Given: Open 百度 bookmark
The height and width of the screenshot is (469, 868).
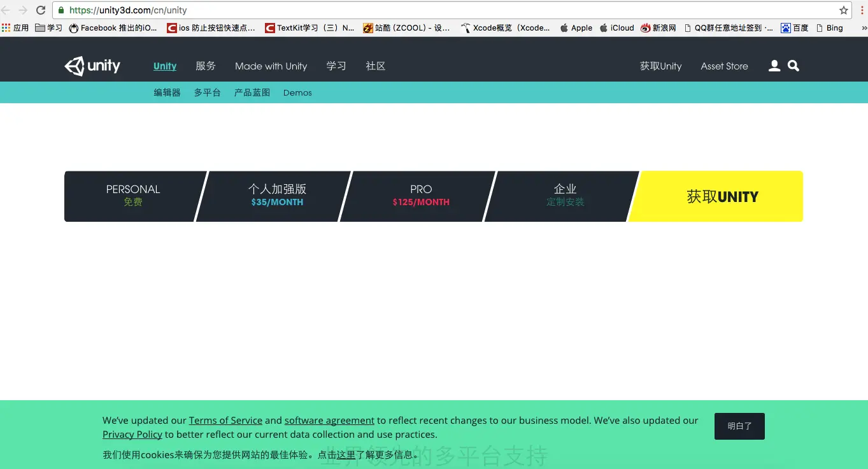Looking at the screenshot, I should pos(795,28).
